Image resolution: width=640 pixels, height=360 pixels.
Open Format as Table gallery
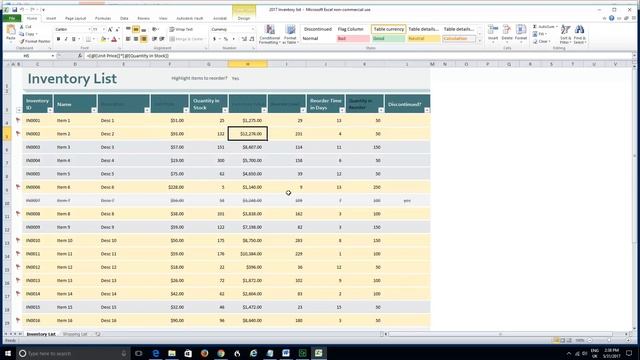point(290,34)
